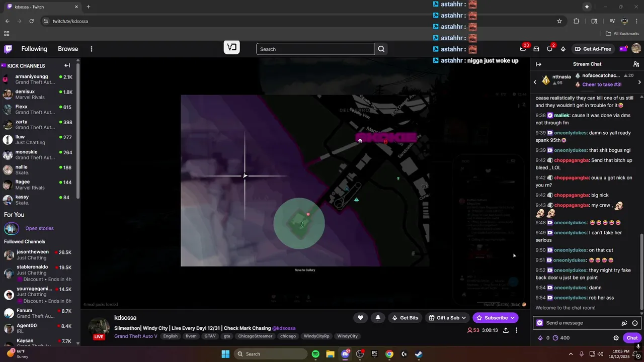Open the Twitch home logo

(8, 49)
